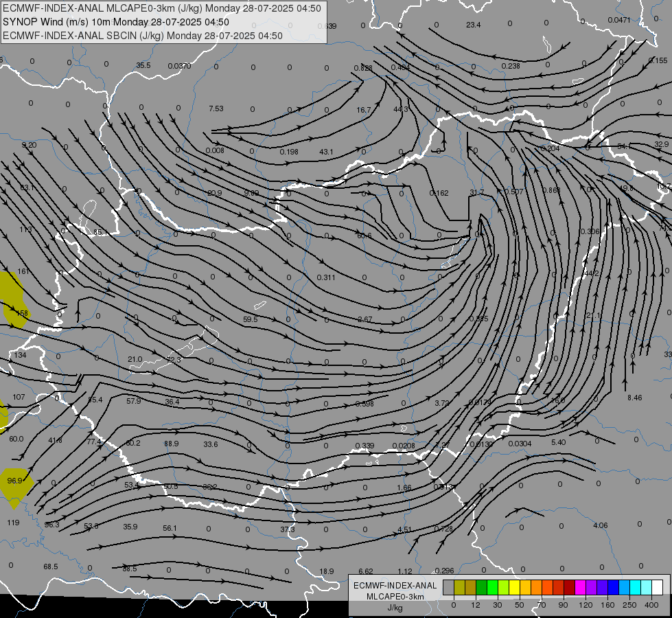
Task: Select the palest cyan legend swatch
Action: point(646,587)
